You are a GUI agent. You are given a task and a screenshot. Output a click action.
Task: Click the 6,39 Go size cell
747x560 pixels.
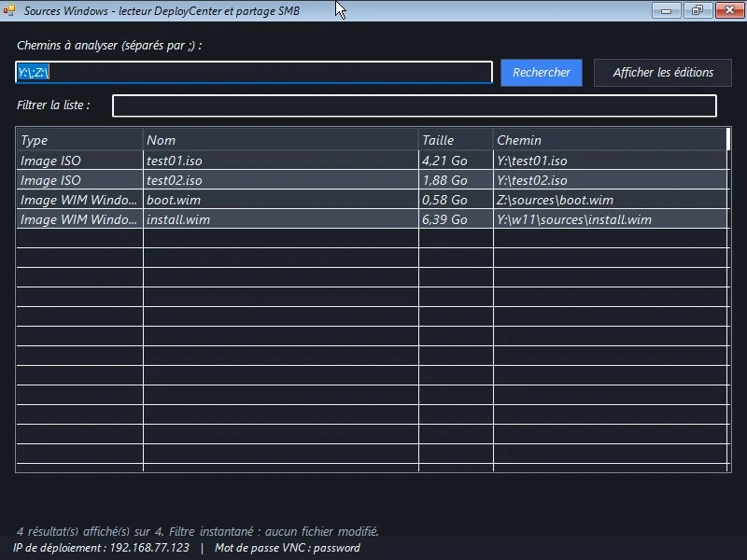click(456, 219)
